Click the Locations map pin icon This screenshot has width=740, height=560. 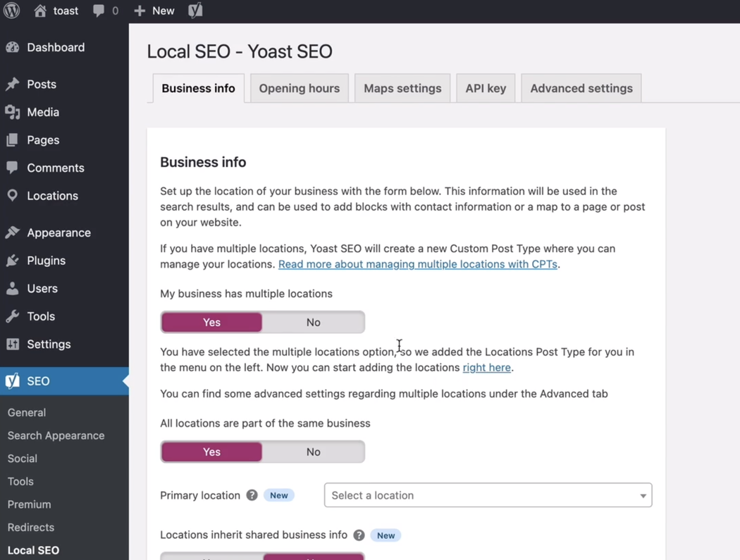12,195
